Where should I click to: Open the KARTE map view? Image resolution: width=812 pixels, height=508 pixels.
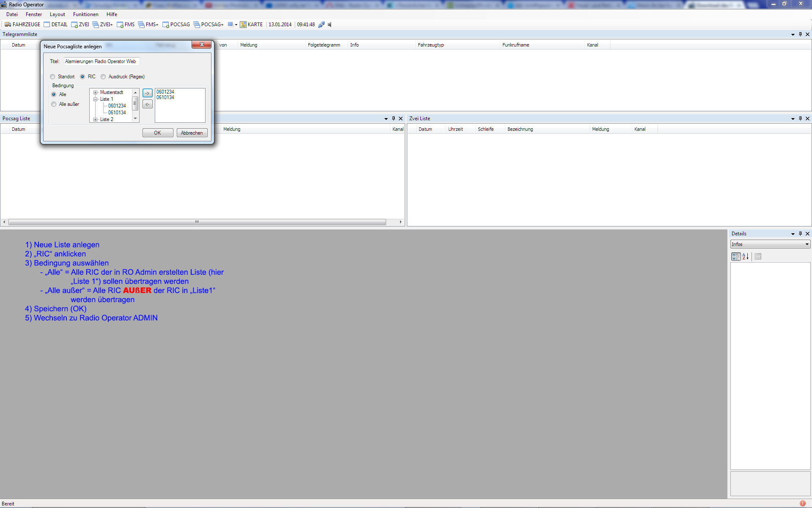[251, 25]
